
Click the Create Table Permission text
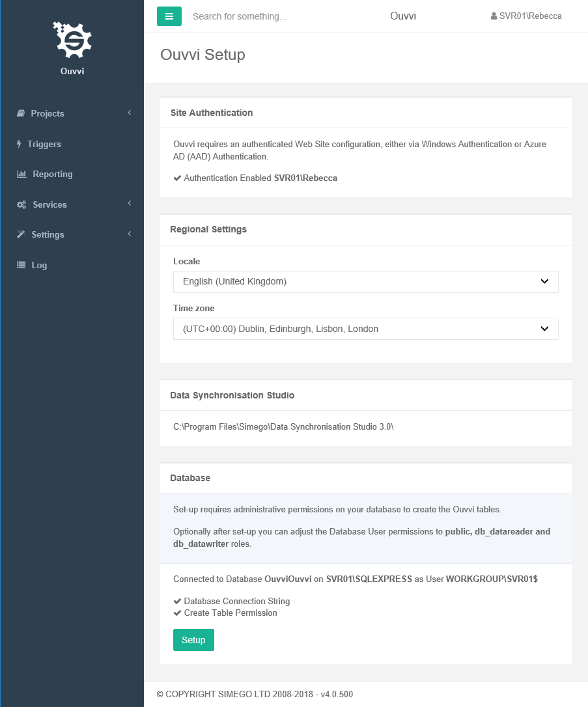point(231,613)
